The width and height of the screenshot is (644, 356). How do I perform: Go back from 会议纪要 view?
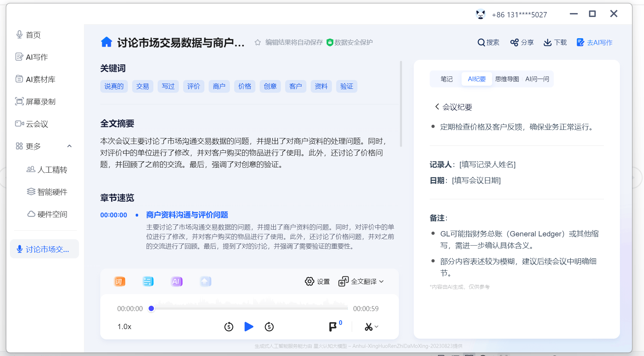coord(437,107)
